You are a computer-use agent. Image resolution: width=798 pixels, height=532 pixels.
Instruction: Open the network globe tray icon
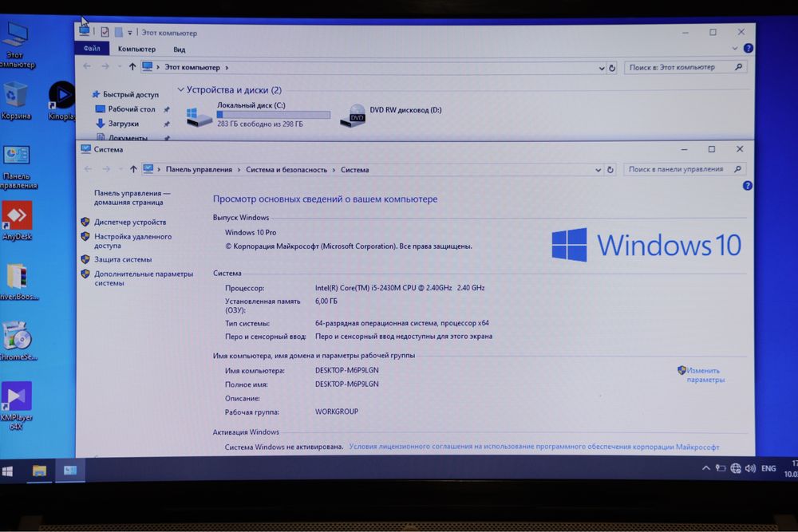coord(736,468)
